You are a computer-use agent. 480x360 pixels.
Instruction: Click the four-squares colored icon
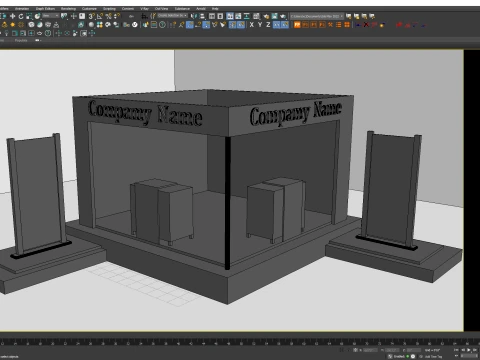coord(100,25)
